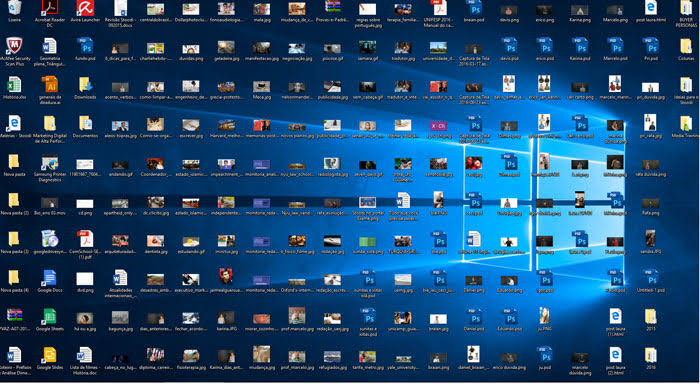This screenshot has width=700, height=384.
Task: Select the cd.png image file
Action: 85,205
